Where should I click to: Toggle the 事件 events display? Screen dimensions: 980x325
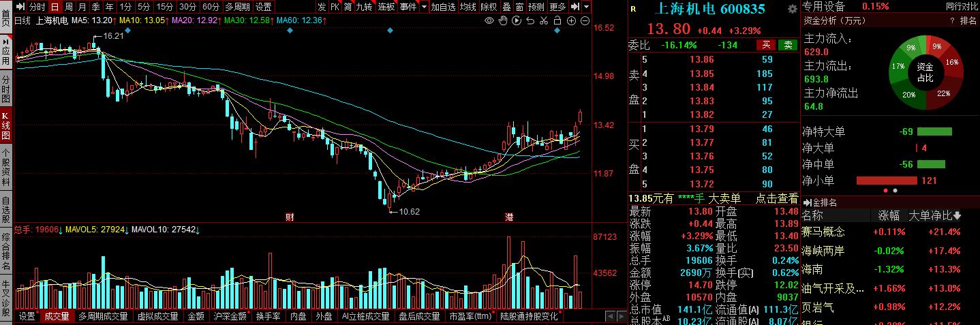(x=408, y=7)
